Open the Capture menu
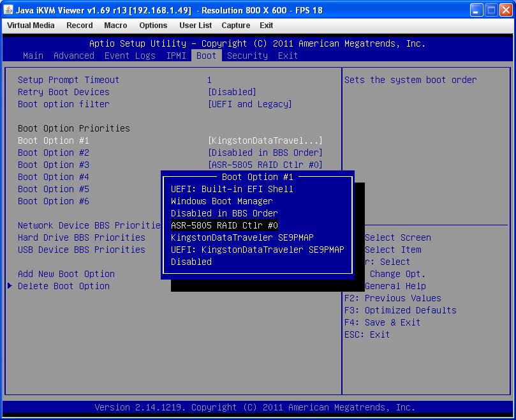This screenshot has height=420, width=516. [x=235, y=26]
